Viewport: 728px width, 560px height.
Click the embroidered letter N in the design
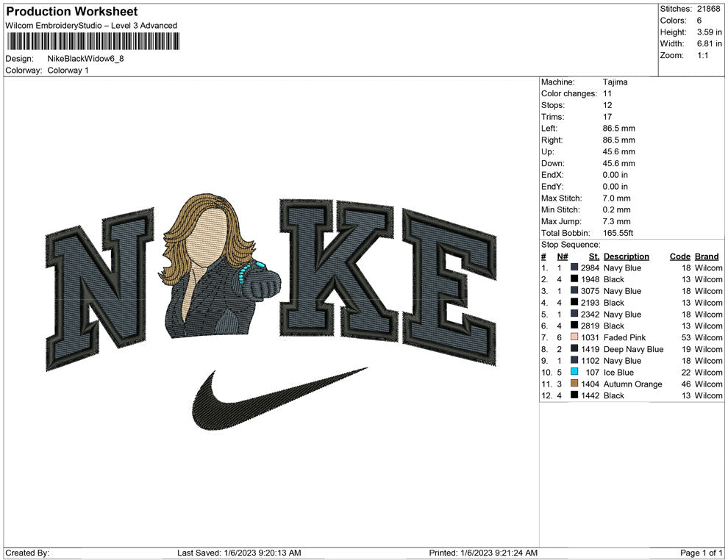[100, 290]
